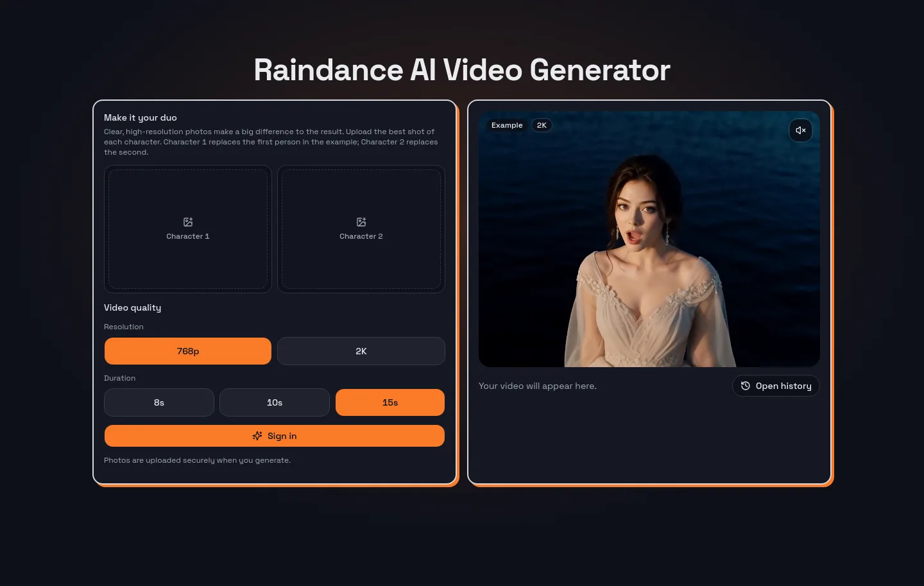This screenshot has height=586, width=924.
Task: Choose the 15s duration
Action: pos(390,402)
